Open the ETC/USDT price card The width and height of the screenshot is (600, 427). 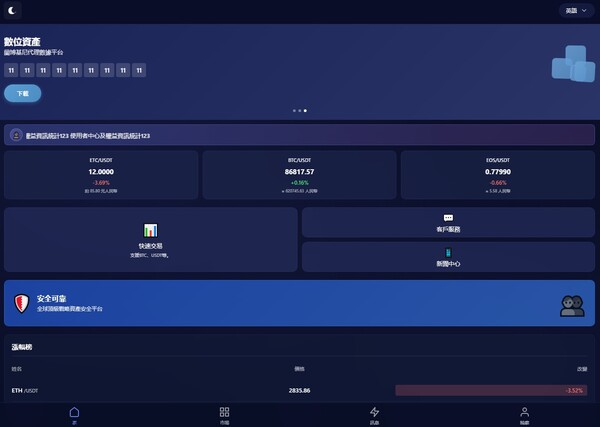pos(100,175)
